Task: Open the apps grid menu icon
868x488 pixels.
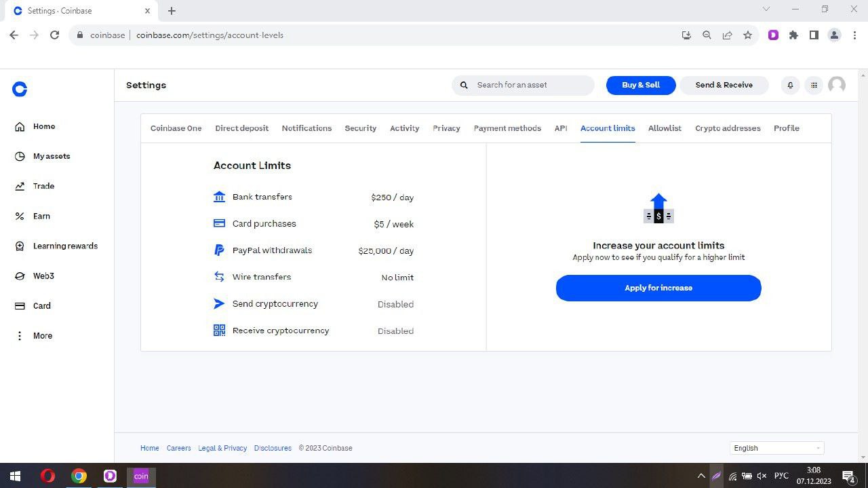Action: pyautogui.click(x=814, y=85)
